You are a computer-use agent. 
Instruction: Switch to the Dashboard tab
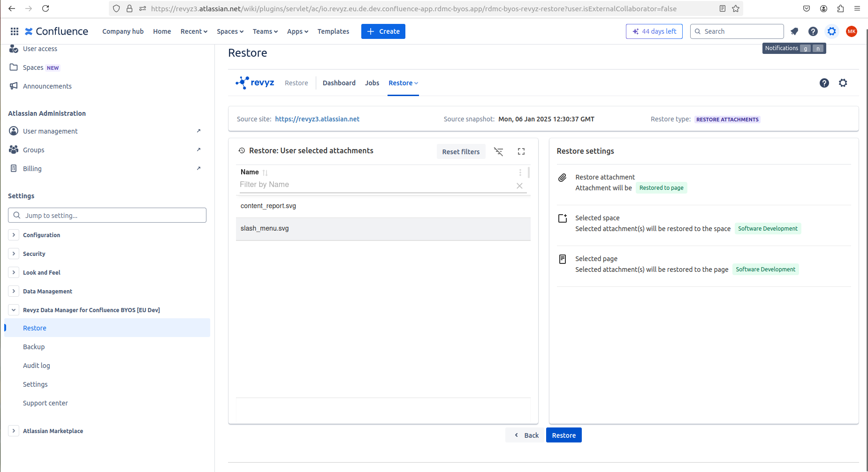(x=339, y=83)
